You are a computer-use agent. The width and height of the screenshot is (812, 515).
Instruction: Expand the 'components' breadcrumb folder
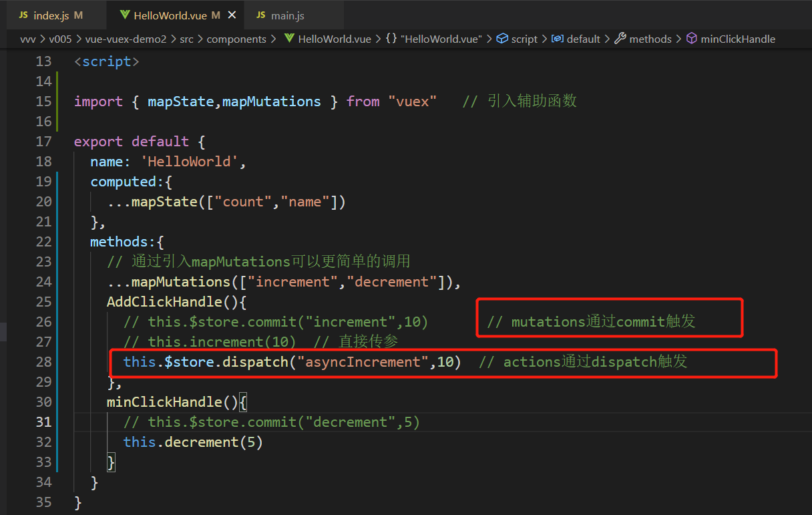coord(236,39)
